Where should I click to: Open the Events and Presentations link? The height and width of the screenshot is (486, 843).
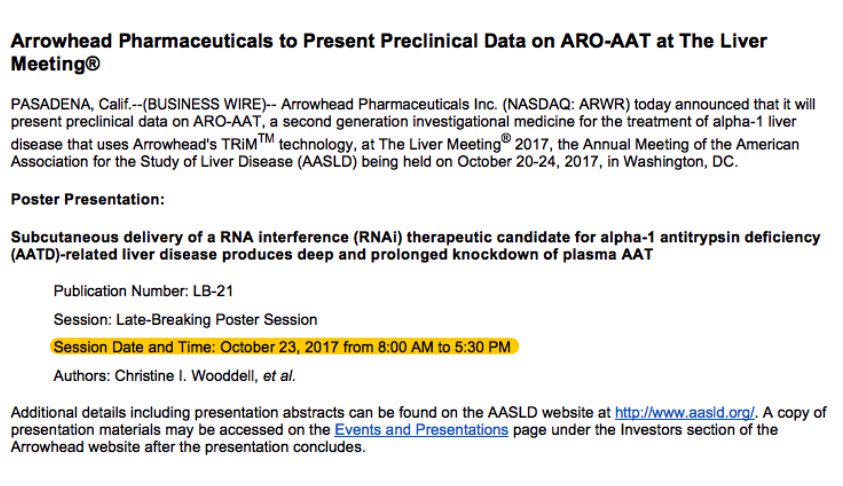pyautogui.click(x=421, y=430)
